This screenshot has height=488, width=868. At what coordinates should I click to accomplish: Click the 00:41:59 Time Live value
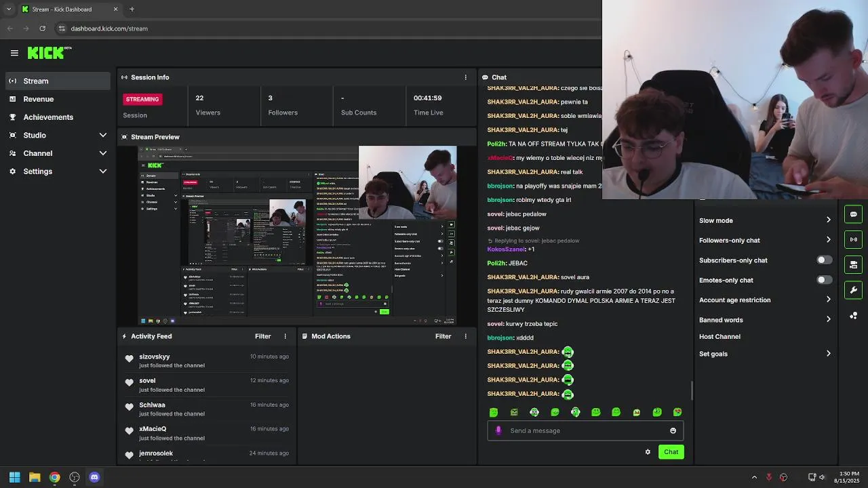[x=427, y=98]
